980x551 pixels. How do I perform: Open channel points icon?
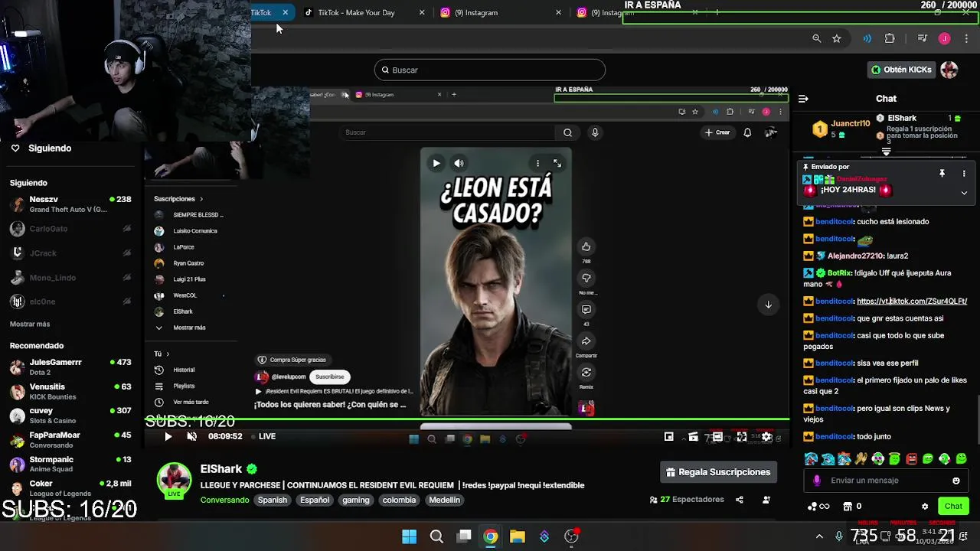[818, 507]
